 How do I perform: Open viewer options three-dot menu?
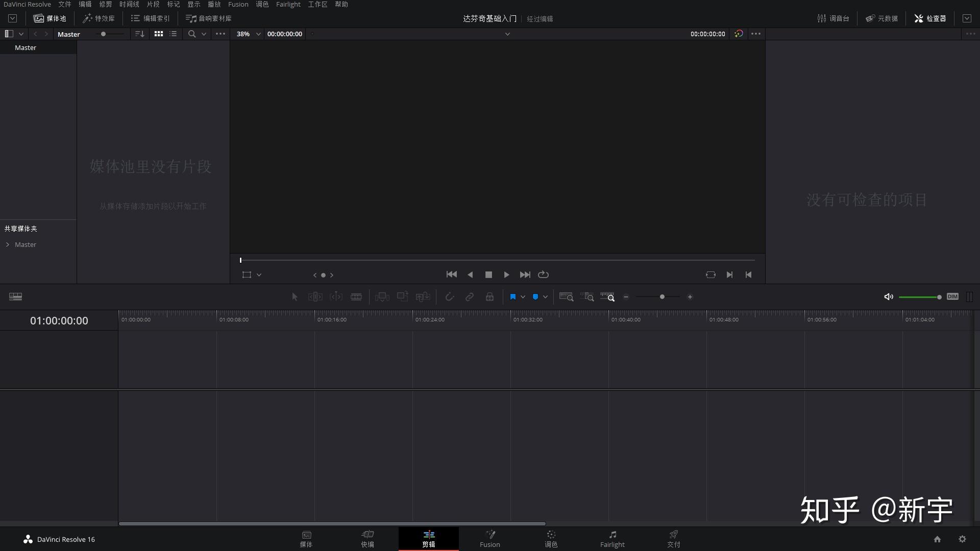[x=756, y=34]
